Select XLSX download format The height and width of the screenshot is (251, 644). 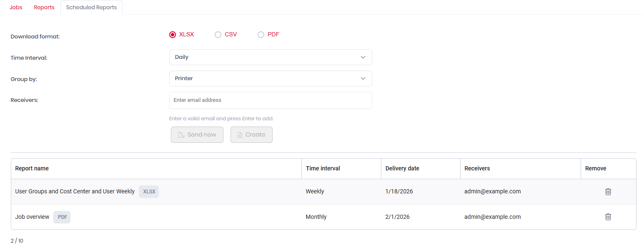(x=173, y=35)
